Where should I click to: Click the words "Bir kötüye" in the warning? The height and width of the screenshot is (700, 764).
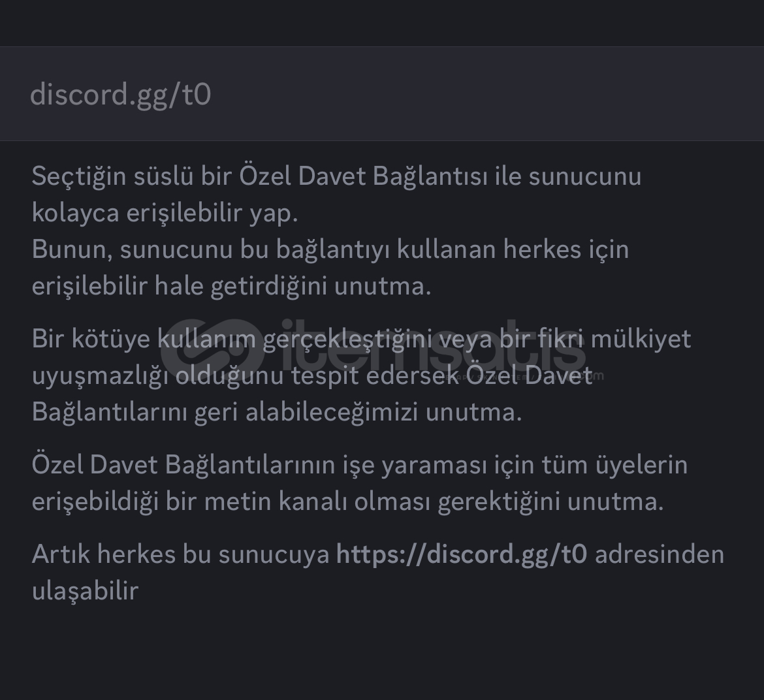(x=91, y=339)
